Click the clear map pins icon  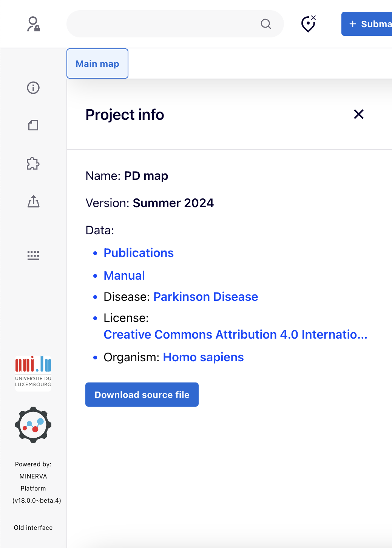coord(308,24)
